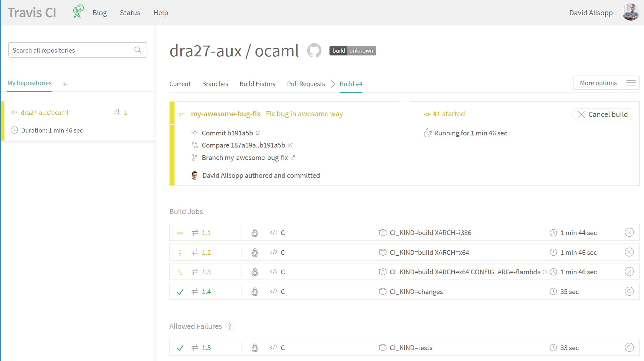Switch to the Current tab
The height and width of the screenshot is (361, 644).
(x=180, y=84)
